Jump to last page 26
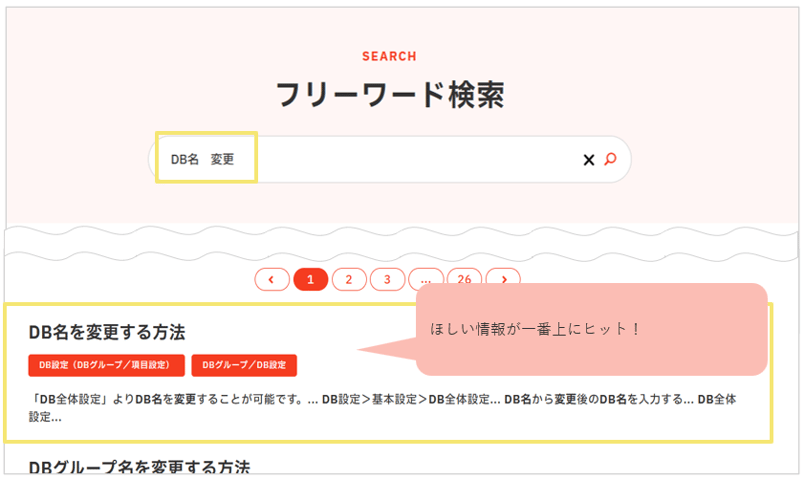 [x=463, y=279]
